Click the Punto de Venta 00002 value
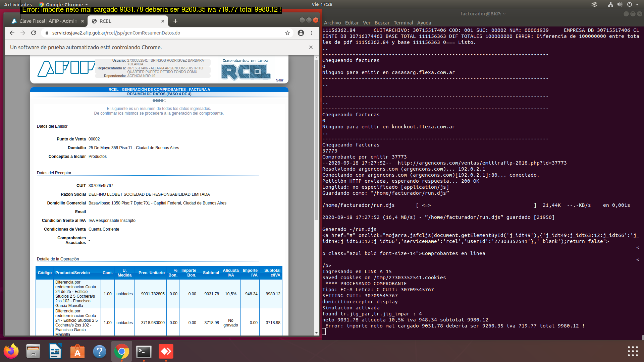This screenshot has height=362, width=644. pos(94,139)
